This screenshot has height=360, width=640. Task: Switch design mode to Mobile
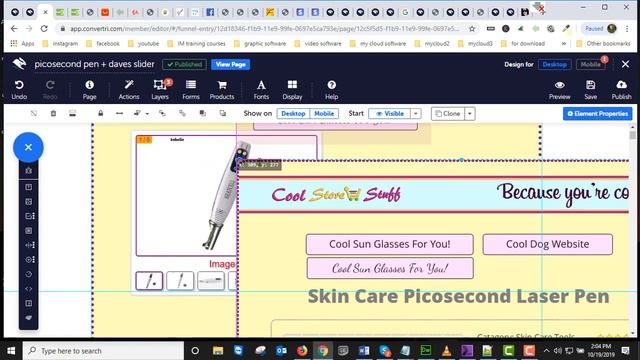tap(590, 64)
